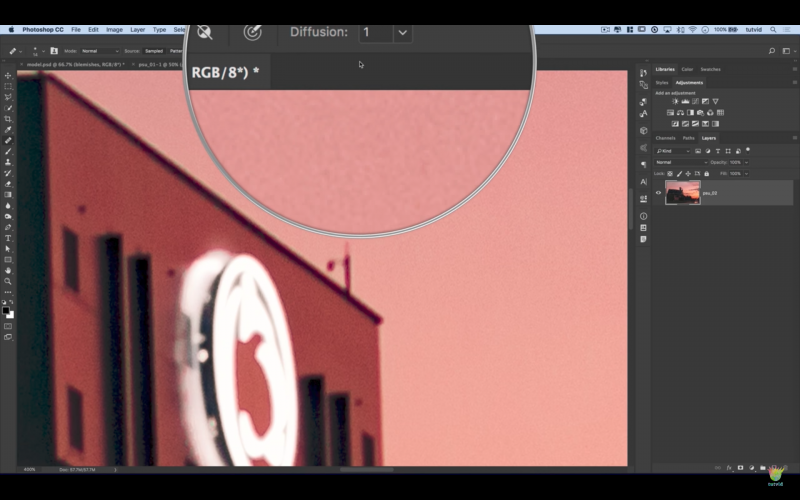The width and height of the screenshot is (800, 500).
Task: Select the History Brush tool
Action: click(8, 173)
